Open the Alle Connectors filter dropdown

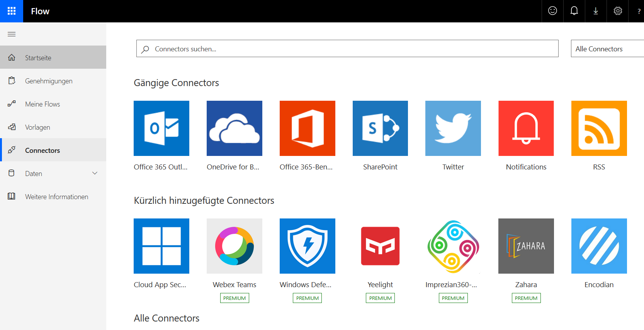pos(607,49)
